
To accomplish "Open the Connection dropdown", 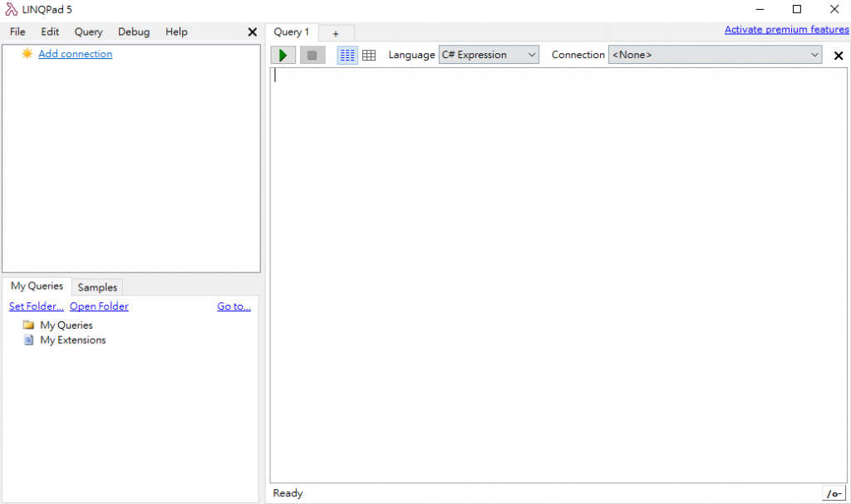I will 715,55.
